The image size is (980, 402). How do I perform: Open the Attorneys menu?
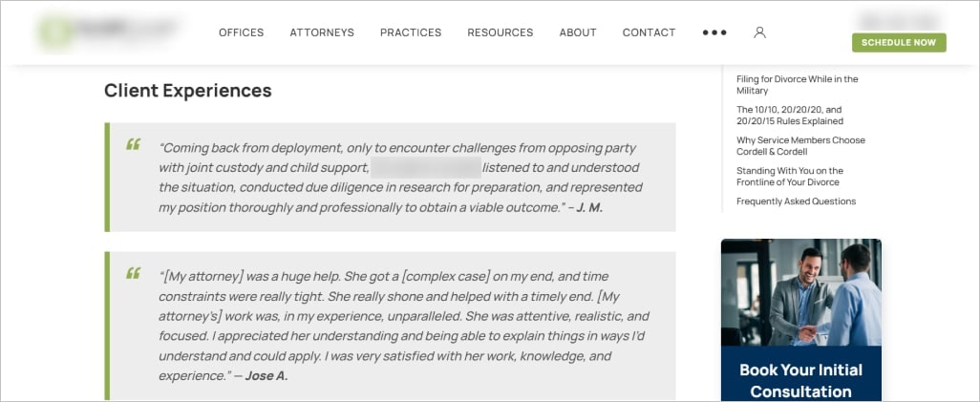(x=322, y=32)
